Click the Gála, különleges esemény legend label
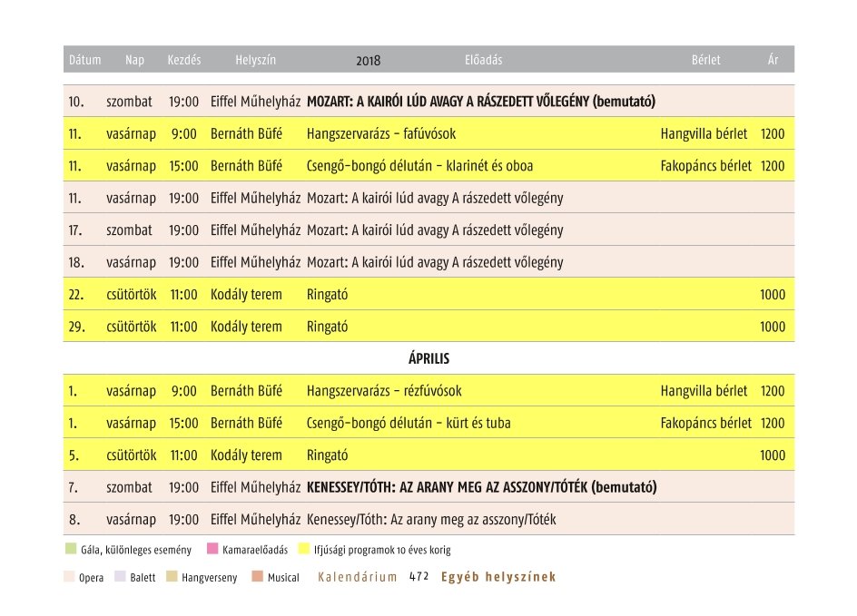 pyautogui.click(x=136, y=550)
